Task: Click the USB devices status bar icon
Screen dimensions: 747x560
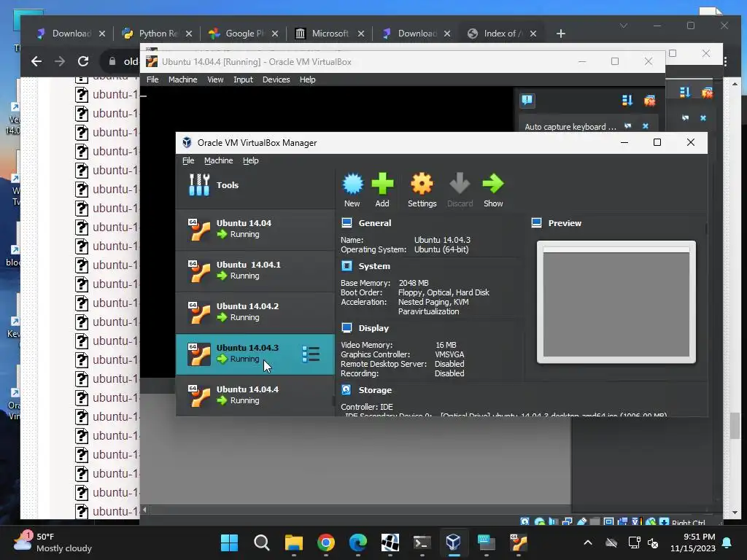Action: [581, 521]
